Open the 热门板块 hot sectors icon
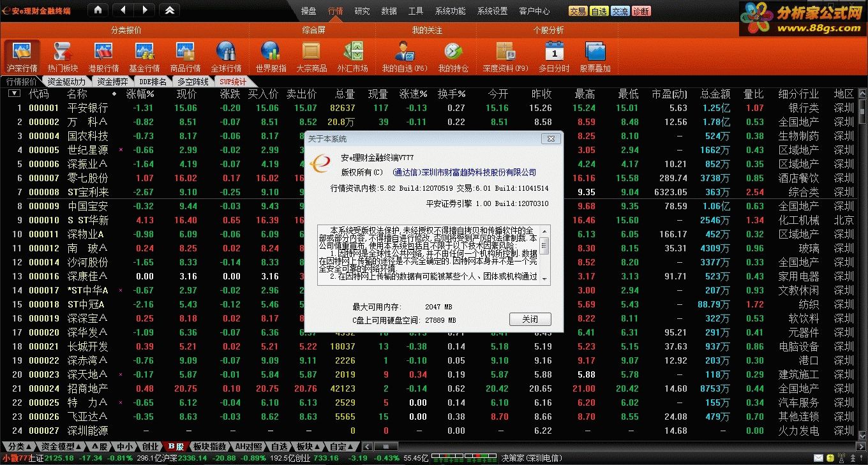This screenshot has height=465, width=868. coord(63,56)
